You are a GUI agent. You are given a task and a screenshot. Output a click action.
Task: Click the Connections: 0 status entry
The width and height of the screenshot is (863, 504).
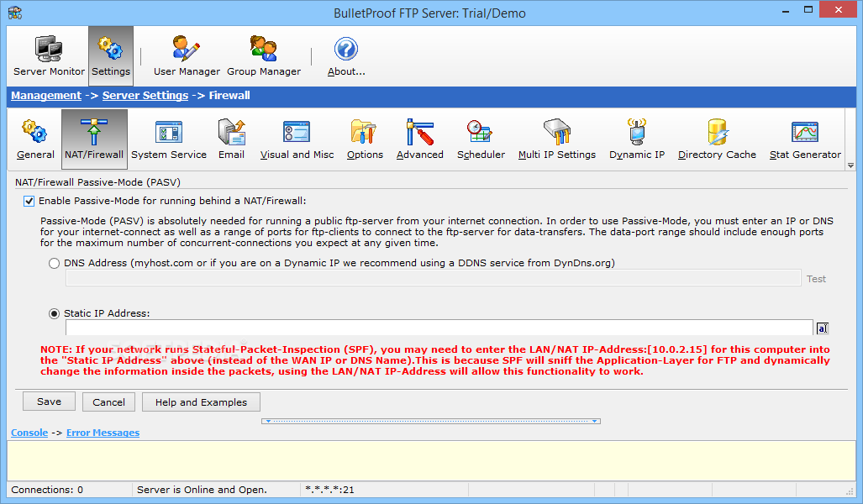click(x=47, y=490)
